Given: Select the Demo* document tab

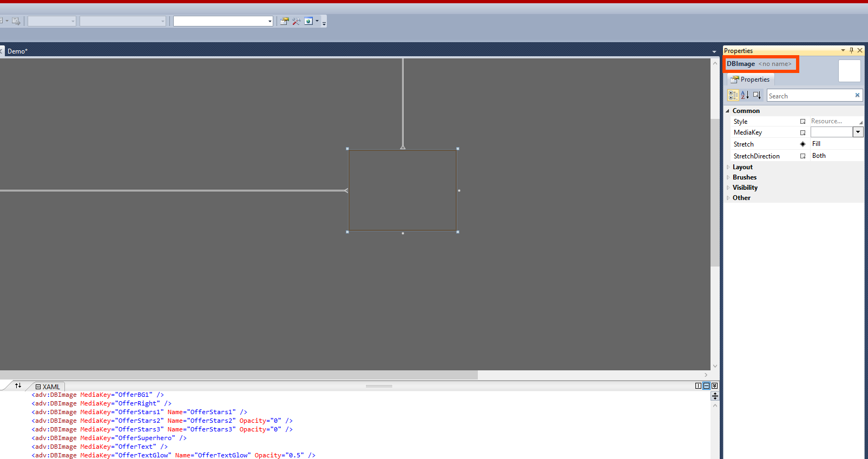Looking at the screenshot, I should pos(17,51).
